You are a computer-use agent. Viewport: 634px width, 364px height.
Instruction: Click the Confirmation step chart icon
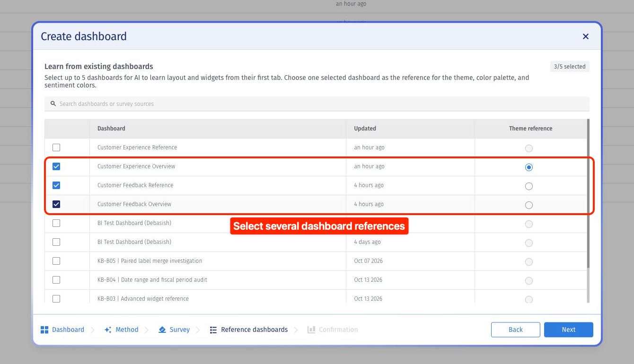[x=311, y=329]
